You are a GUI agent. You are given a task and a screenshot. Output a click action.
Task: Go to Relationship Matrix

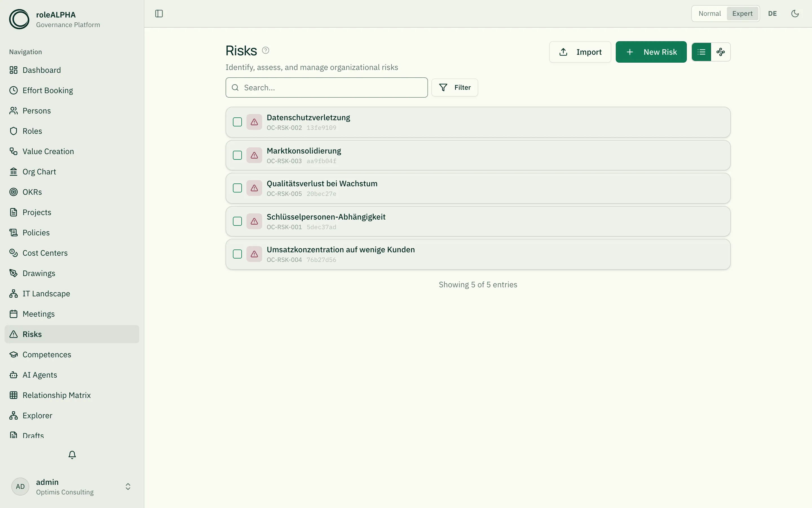[x=72, y=395]
